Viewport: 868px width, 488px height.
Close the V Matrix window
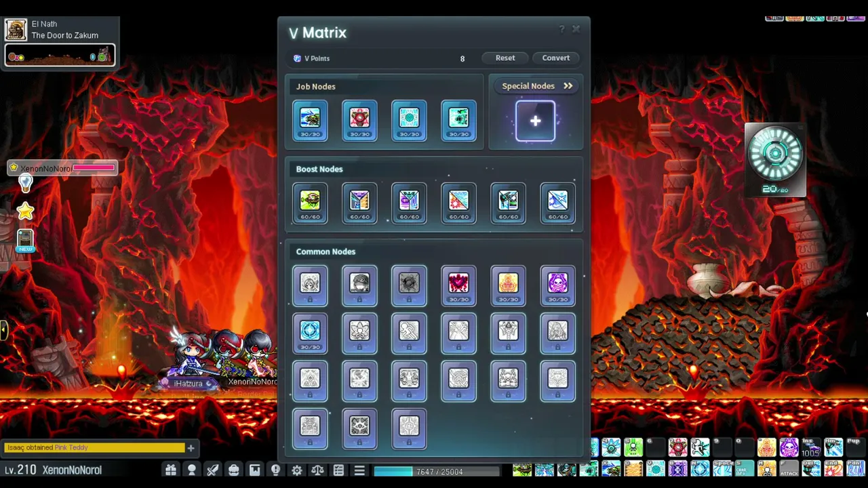tap(576, 29)
